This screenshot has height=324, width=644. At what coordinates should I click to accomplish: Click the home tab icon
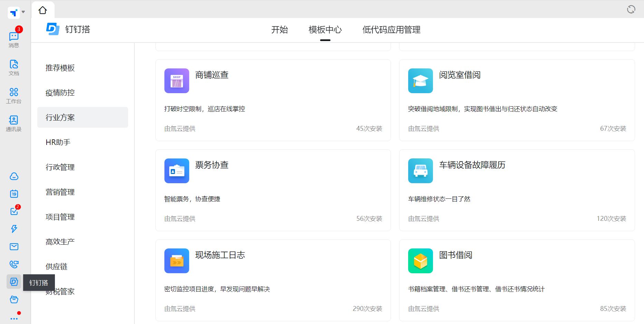43,10
